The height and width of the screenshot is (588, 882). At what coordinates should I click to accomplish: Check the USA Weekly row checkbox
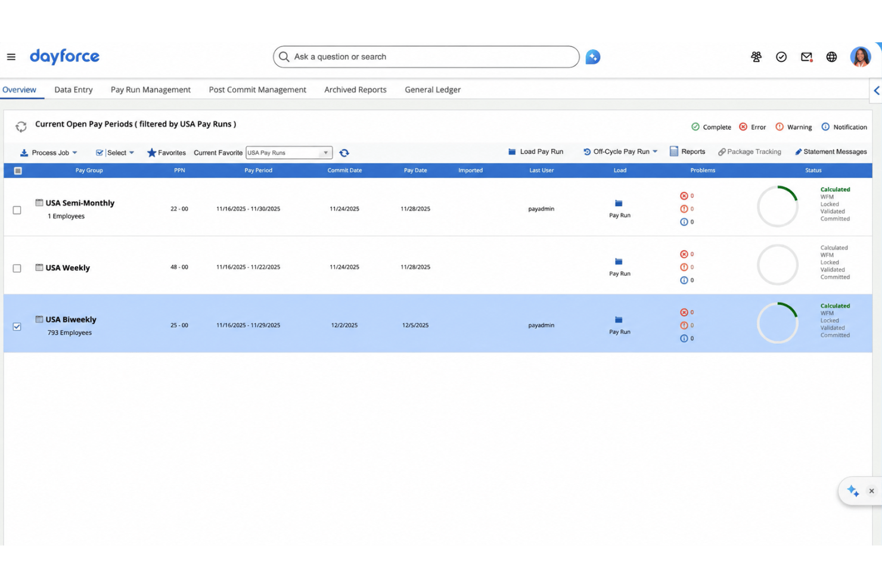17,268
